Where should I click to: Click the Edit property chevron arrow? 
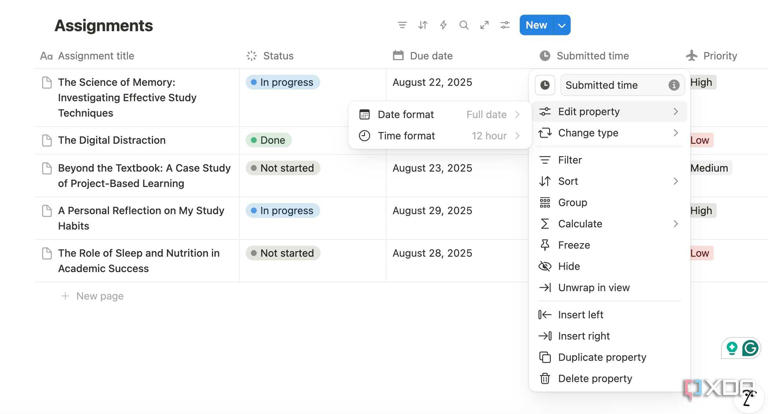675,112
